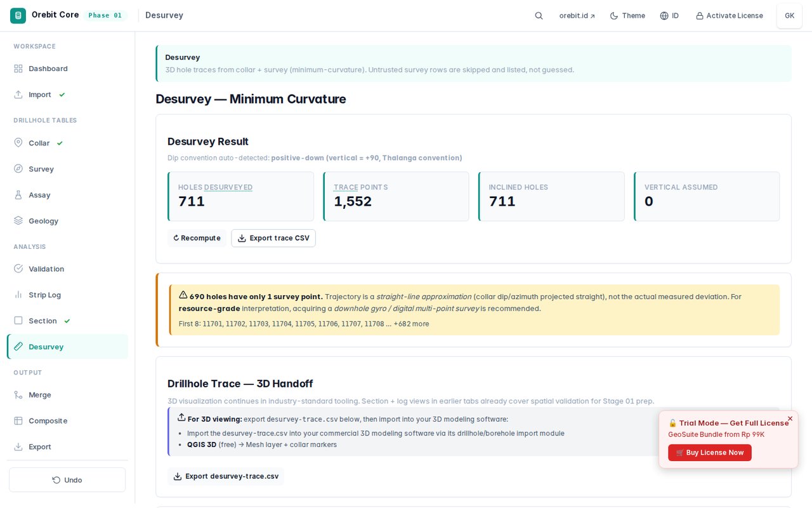This screenshot has height=508, width=812.
Task: Click the search magnifier icon in header
Action: point(539,16)
